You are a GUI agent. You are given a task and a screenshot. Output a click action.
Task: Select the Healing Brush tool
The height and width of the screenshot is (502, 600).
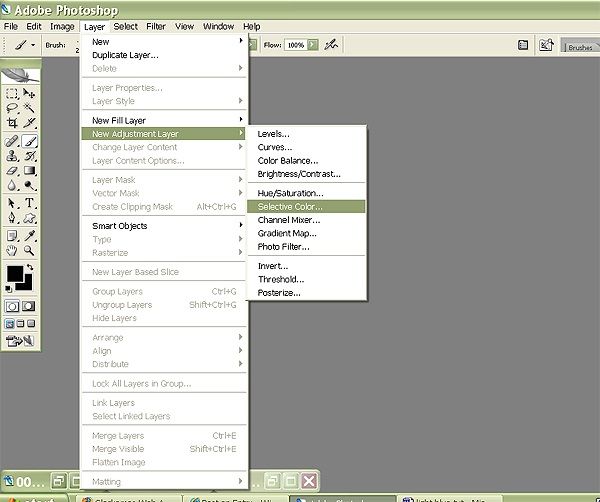(12, 141)
